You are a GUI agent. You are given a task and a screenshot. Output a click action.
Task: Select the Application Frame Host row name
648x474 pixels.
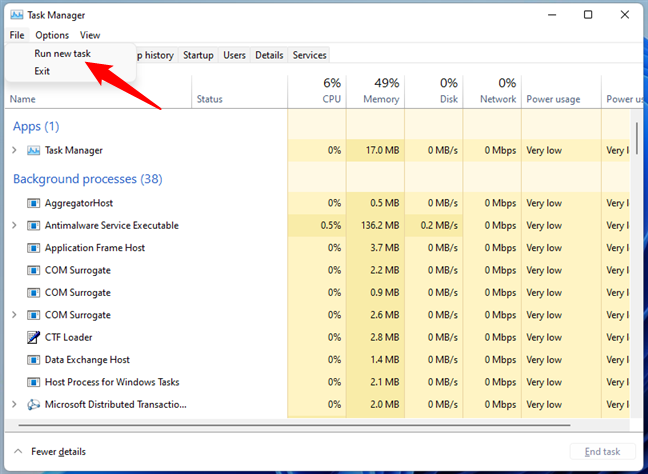pyautogui.click(x=95, y=248)
